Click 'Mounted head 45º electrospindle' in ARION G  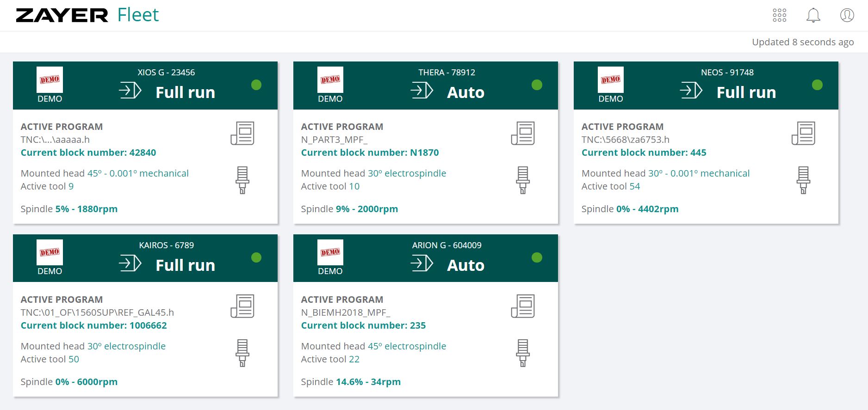(x=373, y=346)
